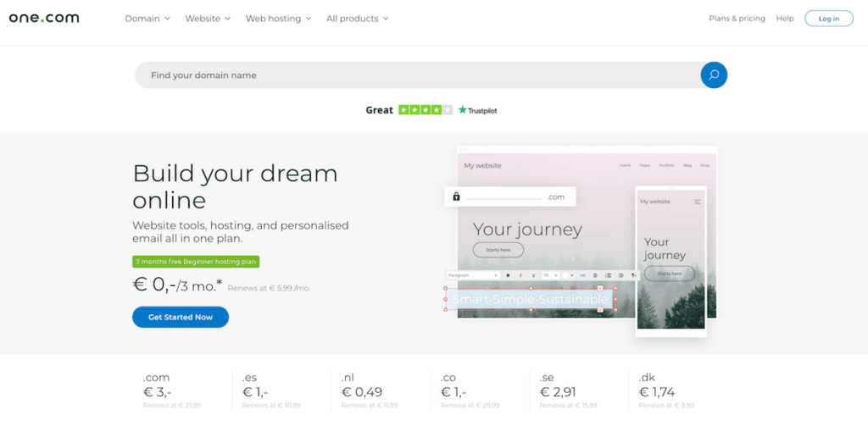Click the Build your dream online heading

tap(236, 187)
